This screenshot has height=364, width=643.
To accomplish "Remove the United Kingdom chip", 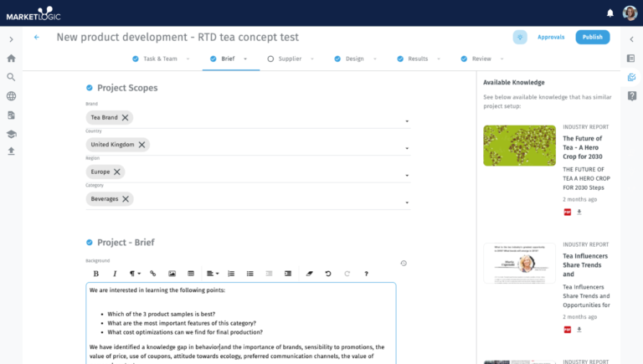I will pyautogui.click(x=141, y=145).
